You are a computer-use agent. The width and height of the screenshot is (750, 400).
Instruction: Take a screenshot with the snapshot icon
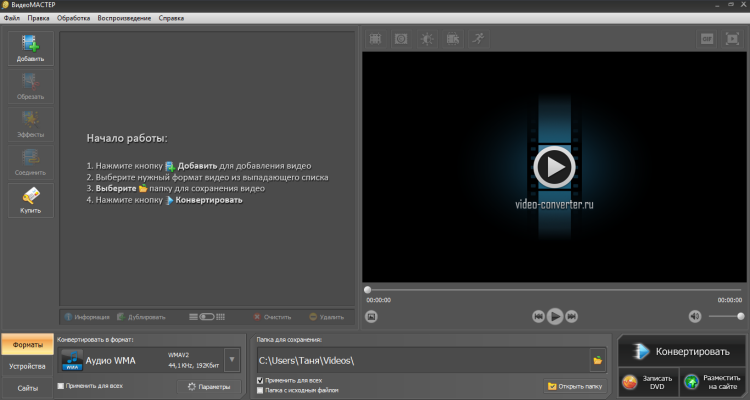(x=371, y=316)
